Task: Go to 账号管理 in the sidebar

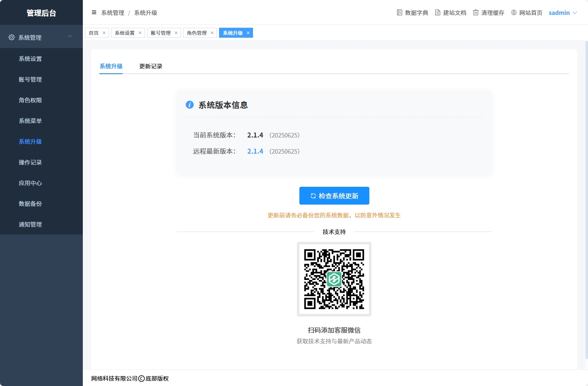Action: 41,80
